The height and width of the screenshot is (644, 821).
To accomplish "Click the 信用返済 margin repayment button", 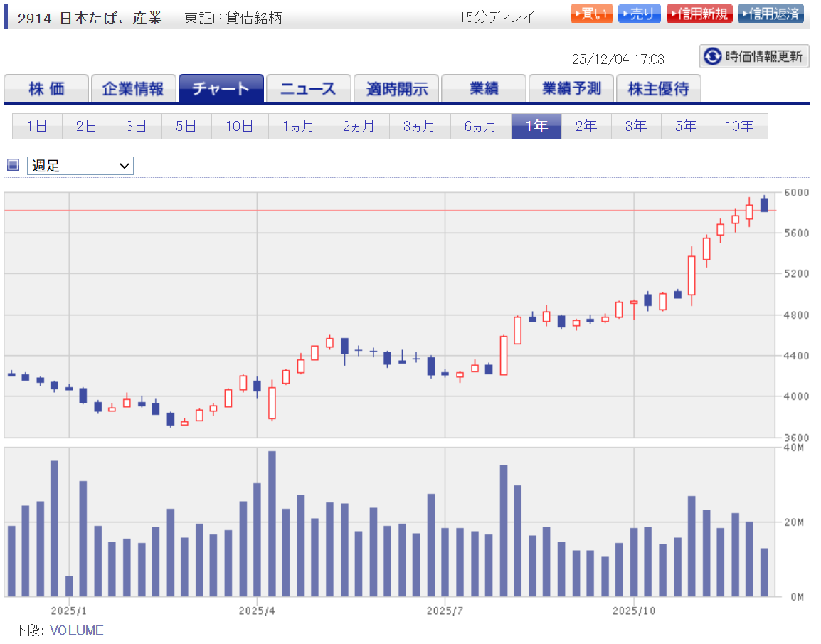I will click(x=770, y=14).
